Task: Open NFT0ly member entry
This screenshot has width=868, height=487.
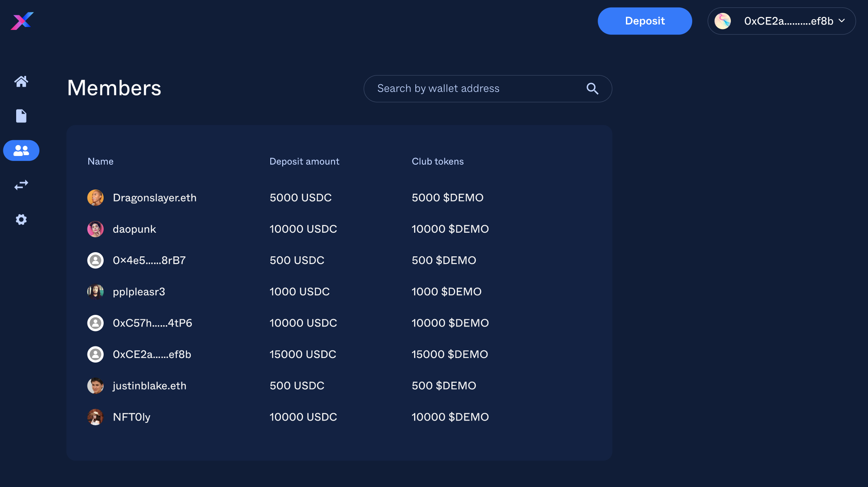Action: [x=131, y=417]
